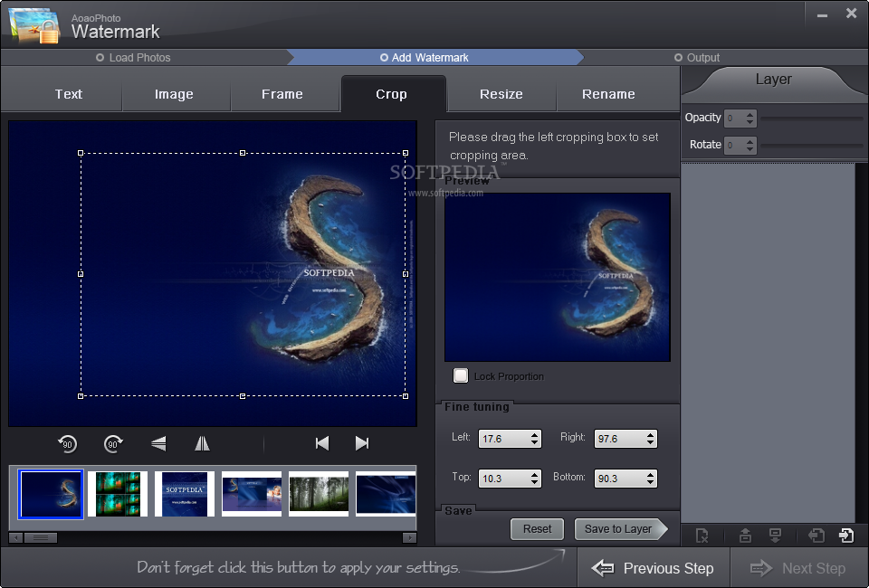This screenshot has width=869, height=588.
Task: Decrease the Right fine tuning value
Action: (650, 442)
